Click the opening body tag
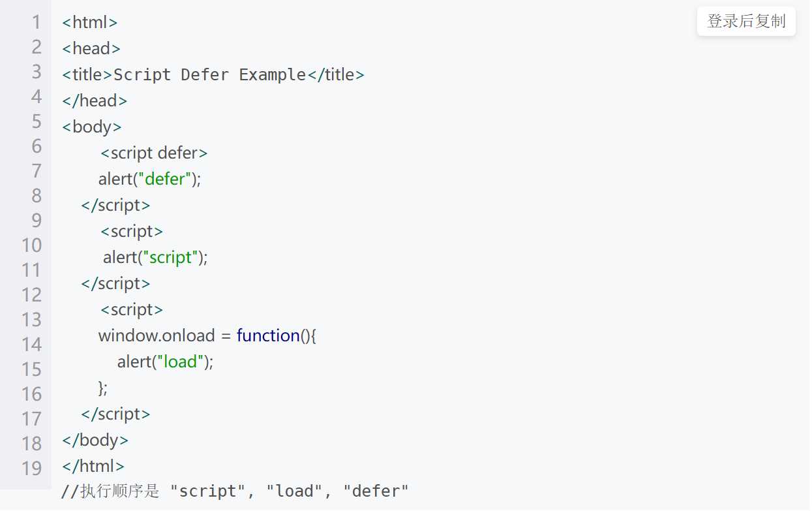Viewport: 812px width, 511px height. pyautogui.click(x=92, y=127)
